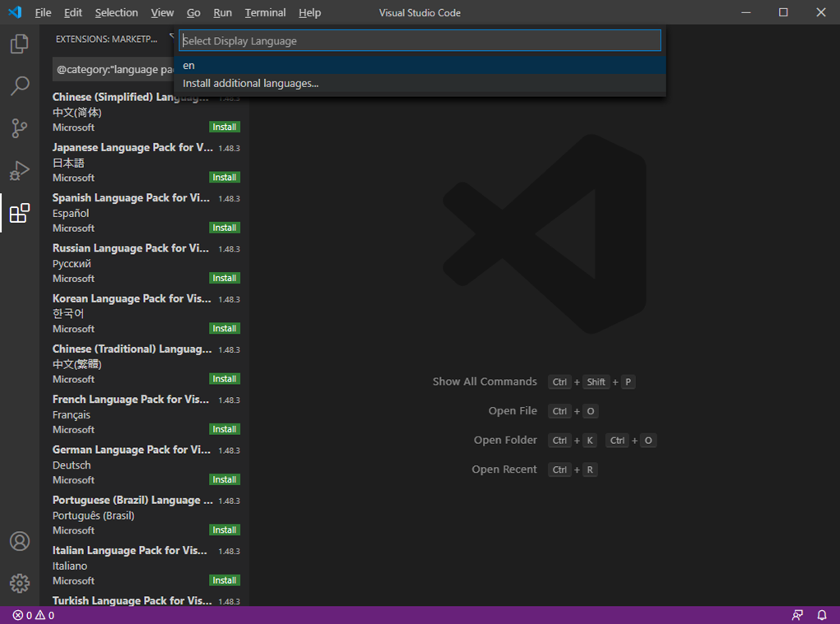Screen dimensions: 840x624
Task: Minimize the Visual Studio Code window
Action: [x=745, y=12]
